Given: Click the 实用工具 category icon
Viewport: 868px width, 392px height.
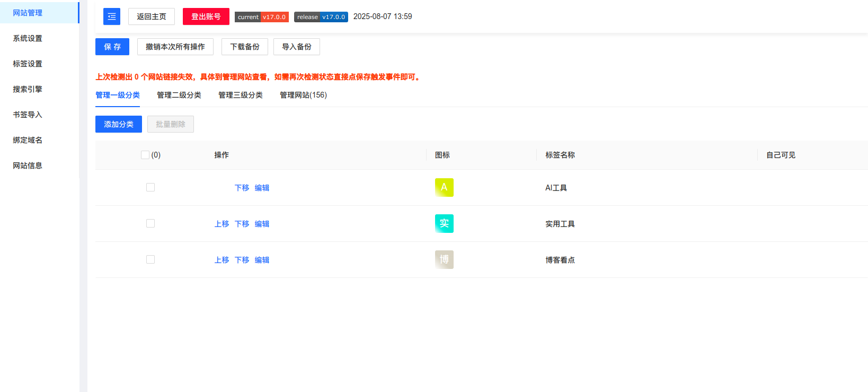Looking at the screenshot, I should [x=444, y=223].
